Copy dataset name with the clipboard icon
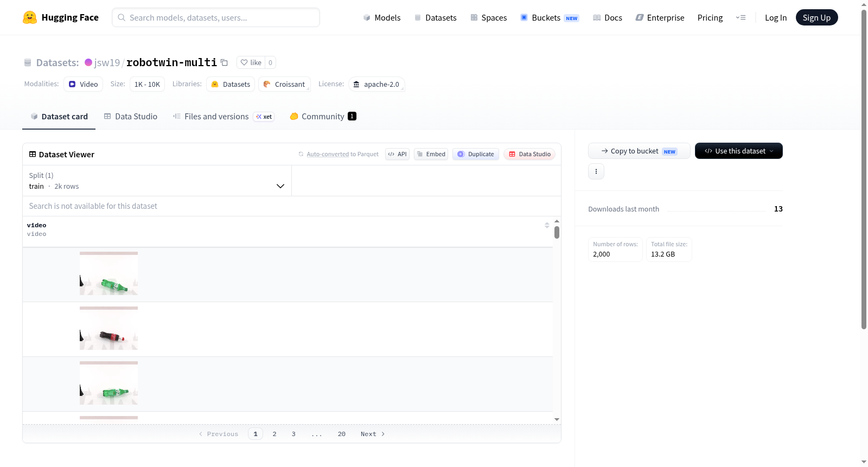868x467 pixels. [224, 62]
